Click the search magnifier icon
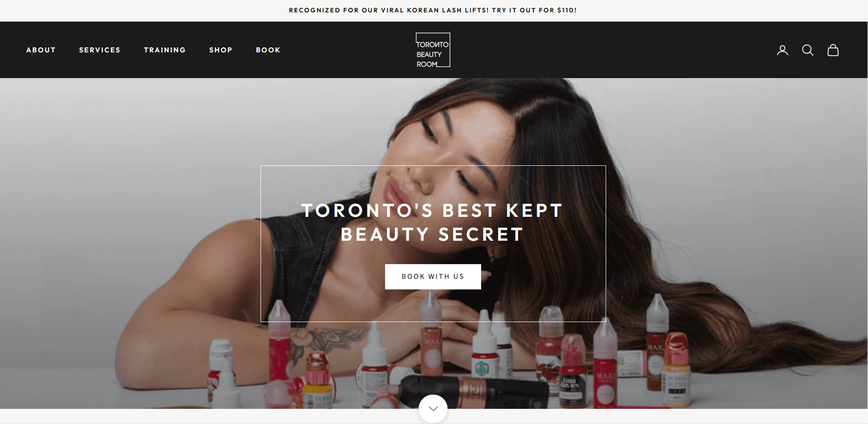The image size is (868, 424). click(x=807, y=50)
